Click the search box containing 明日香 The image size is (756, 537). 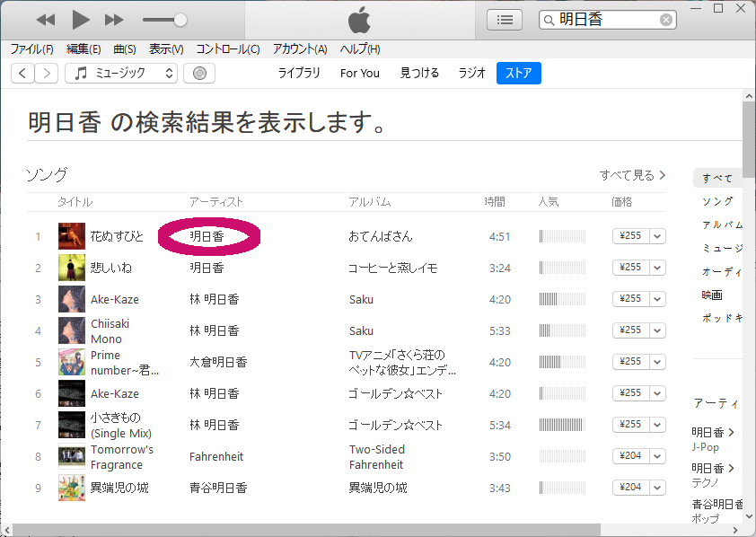coord(608,20)
